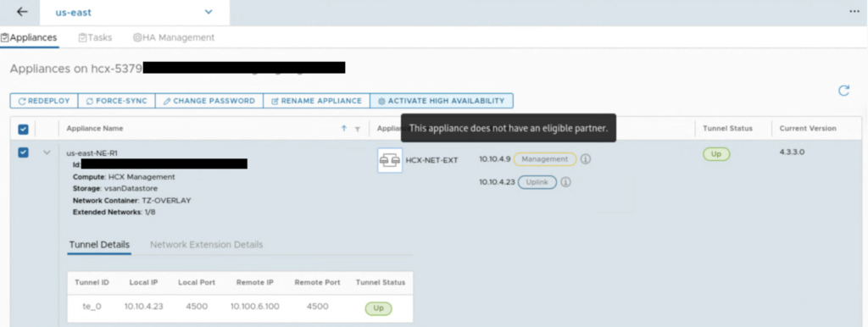
Task: Select the Tunnel Details tab
Action: tap(100, 245)
